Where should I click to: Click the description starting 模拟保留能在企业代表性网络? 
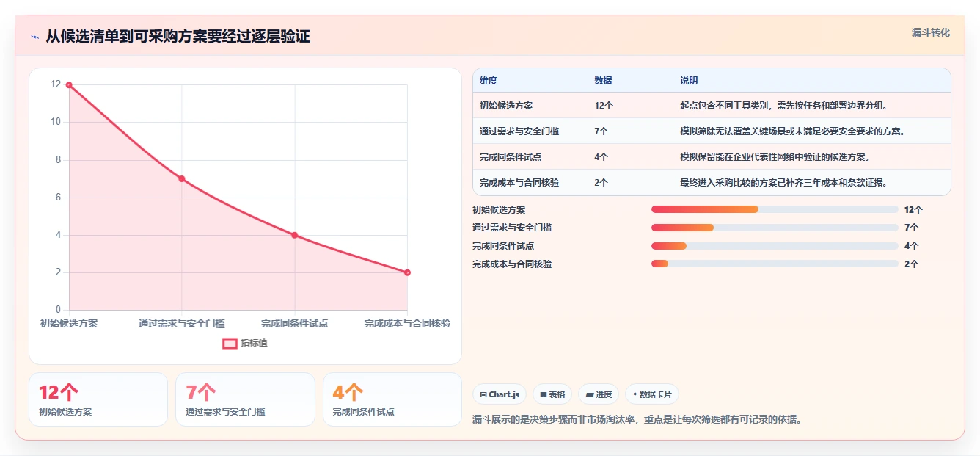coord(775,157)
